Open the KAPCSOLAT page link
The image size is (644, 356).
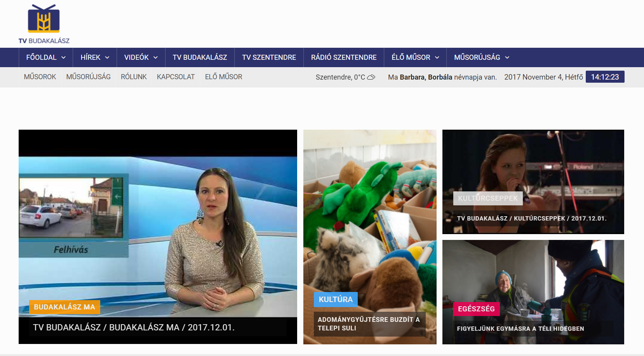point(176,77)
